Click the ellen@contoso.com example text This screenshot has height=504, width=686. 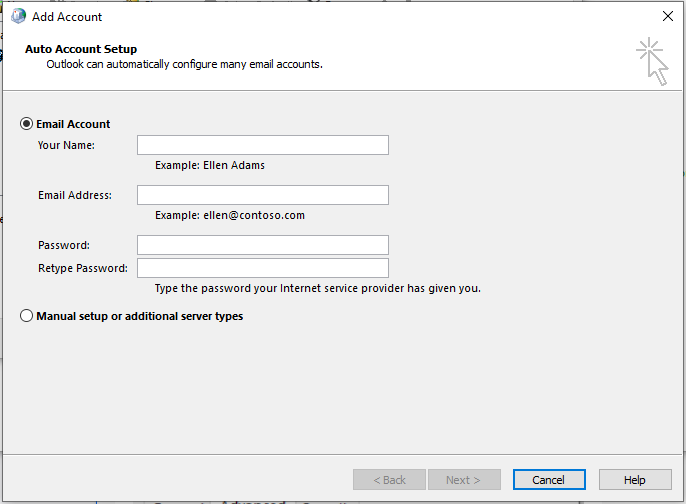click(230, 215)
